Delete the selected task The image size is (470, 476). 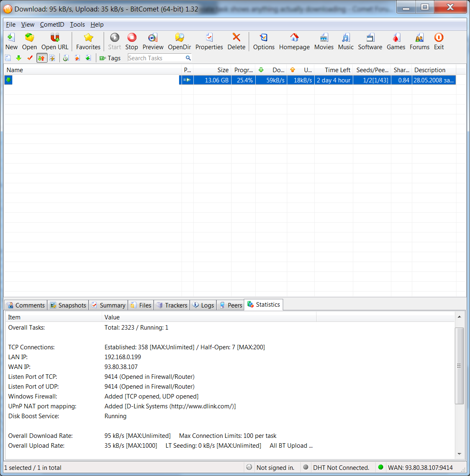coord(236,41)
